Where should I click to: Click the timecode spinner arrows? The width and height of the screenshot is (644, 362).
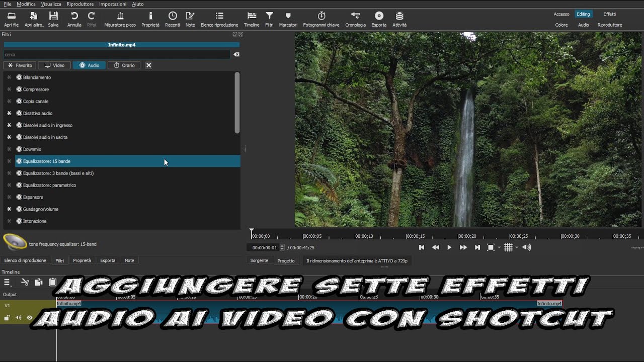[282, 247]
